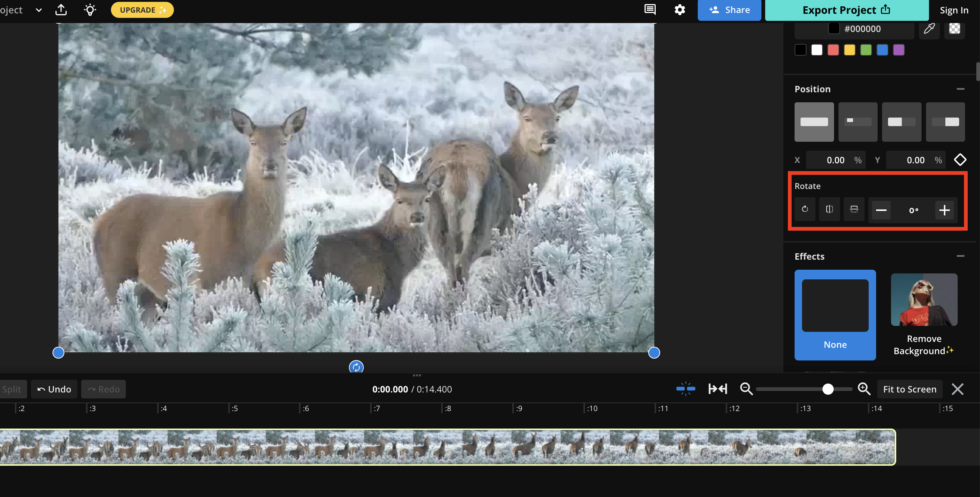Click the :12 mark on timeline ruler
Viewport: 980px width, 497px height.
pos(734,408)
